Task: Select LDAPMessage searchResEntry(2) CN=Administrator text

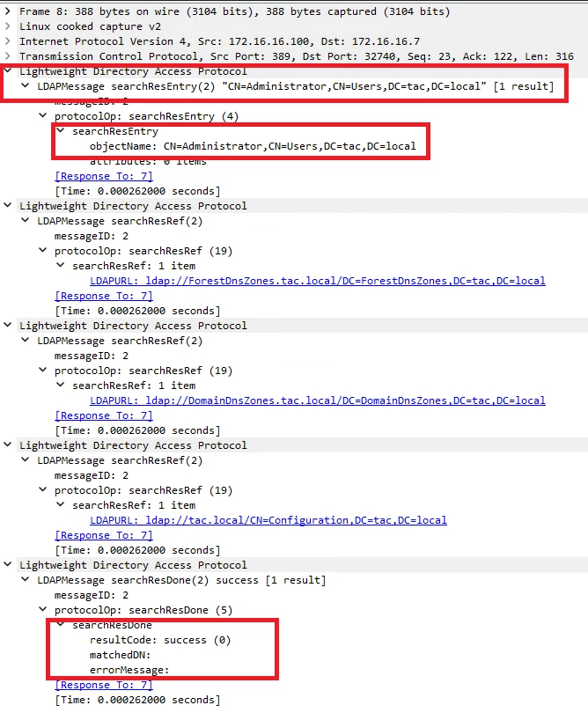Action: (296, 86)
